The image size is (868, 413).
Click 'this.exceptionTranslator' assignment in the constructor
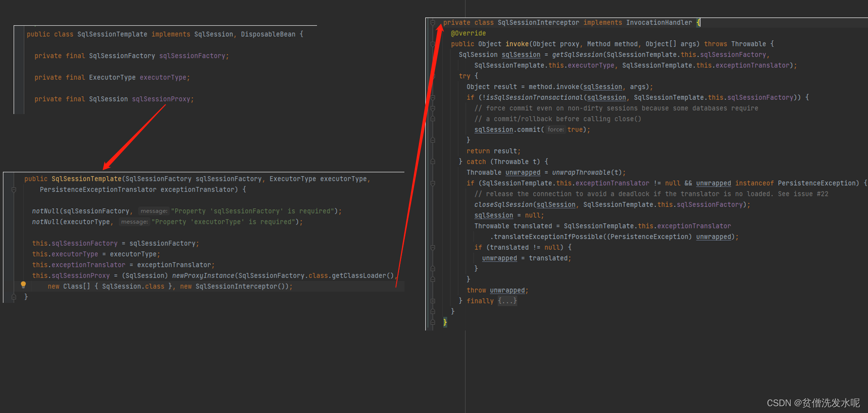pos(123,265)
